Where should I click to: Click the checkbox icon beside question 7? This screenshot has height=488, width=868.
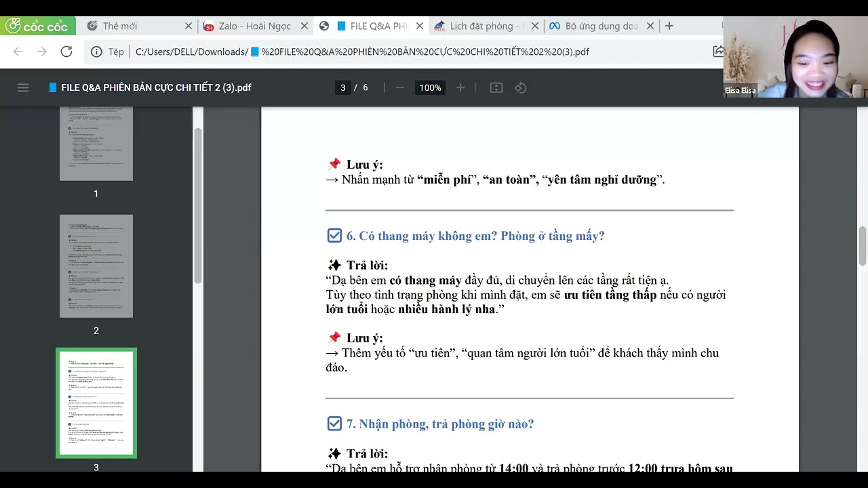click(334, 424)
